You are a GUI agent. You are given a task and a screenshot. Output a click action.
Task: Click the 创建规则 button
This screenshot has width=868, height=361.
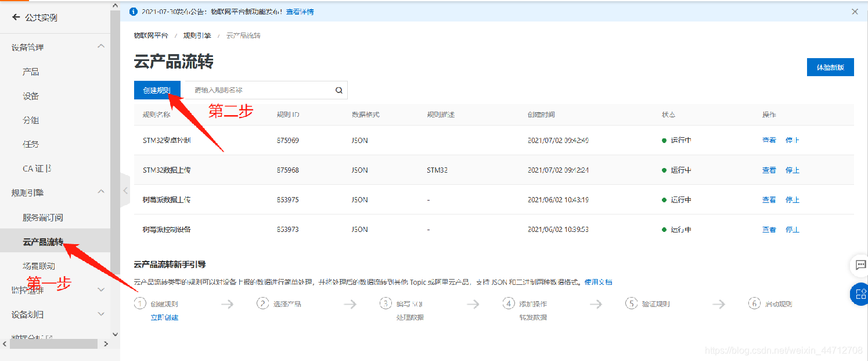157,90
